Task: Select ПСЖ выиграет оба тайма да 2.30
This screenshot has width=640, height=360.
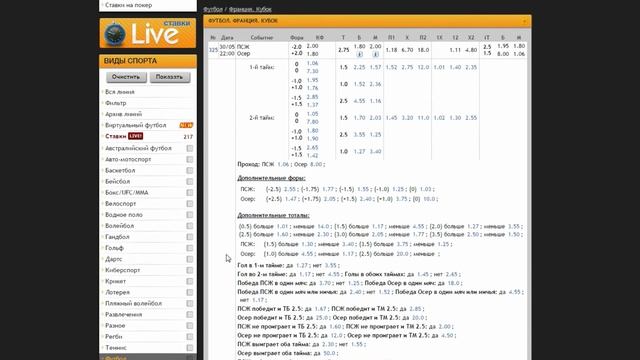Action: click(328, 344)
